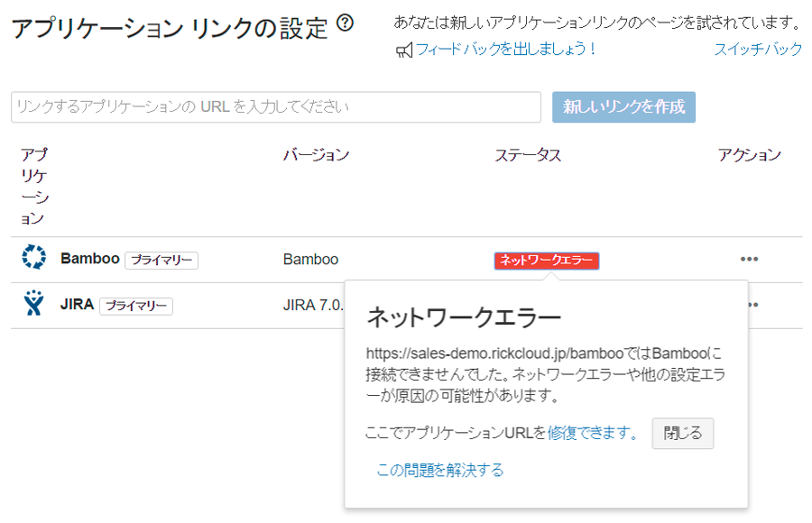Image resolution: width=812 pixels, height=523 pixels.
Task: Click the feedback megaphone icon
Action: [x=404, y=50]
